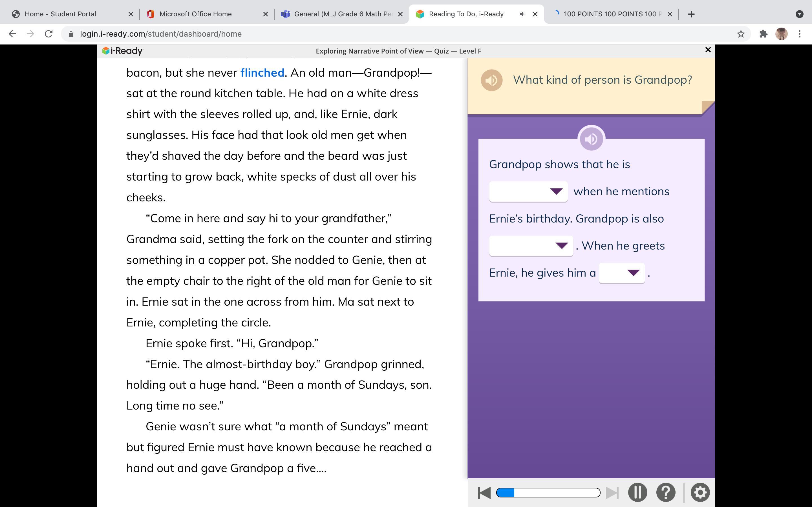Click the highlighted word 'flinched'
Screen dimensions: 812x507
pos(262,73)
